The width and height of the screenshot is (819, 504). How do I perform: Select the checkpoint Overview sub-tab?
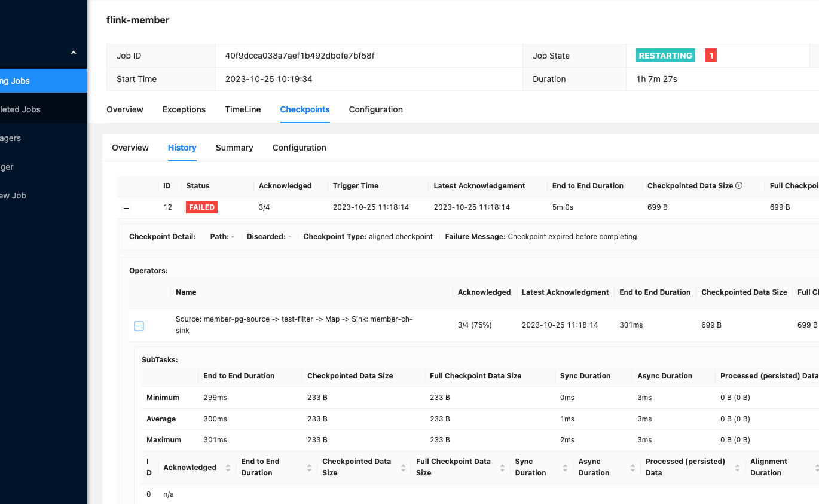[130, 148]
